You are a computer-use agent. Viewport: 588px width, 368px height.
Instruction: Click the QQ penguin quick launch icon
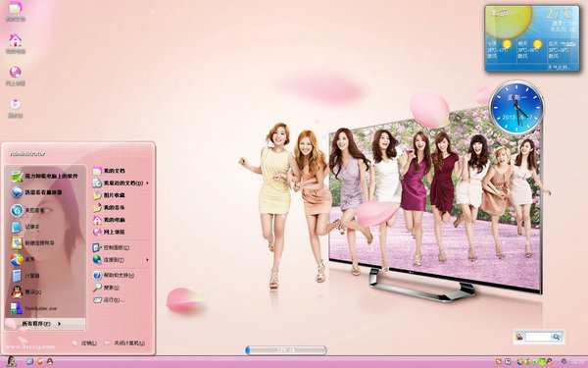tap(50, 362)
